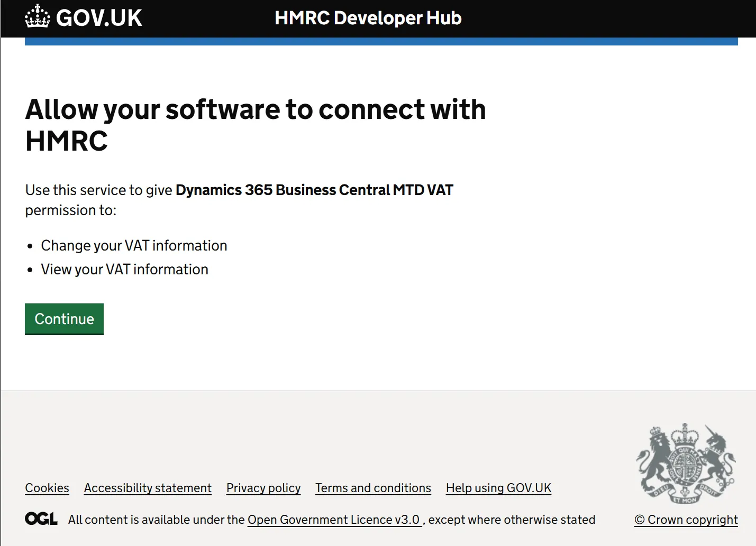Click the View your VAT information bullet
This screenshot has height=546, width=756.
click(x=125, y=269)
